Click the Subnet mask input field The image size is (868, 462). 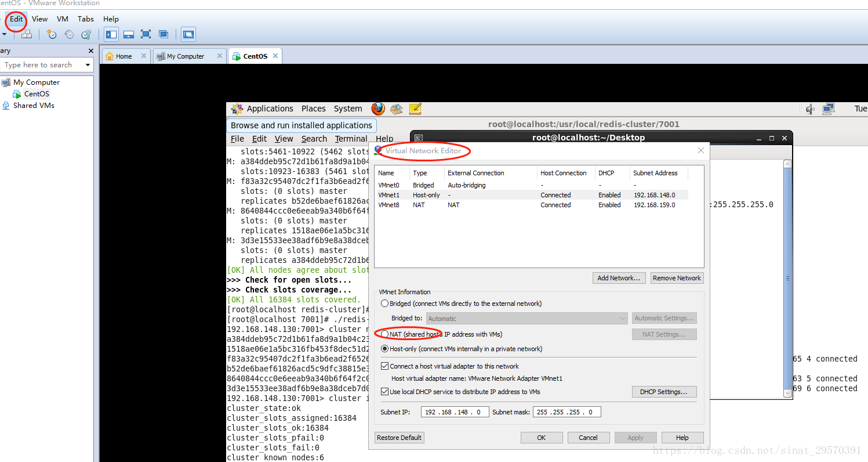(x=567, y=412)
